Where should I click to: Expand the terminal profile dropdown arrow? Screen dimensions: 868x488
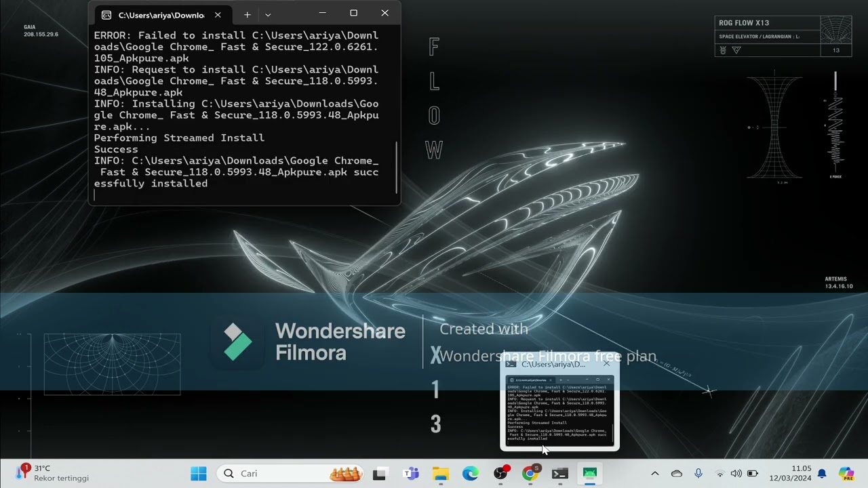tap(268, 14)
